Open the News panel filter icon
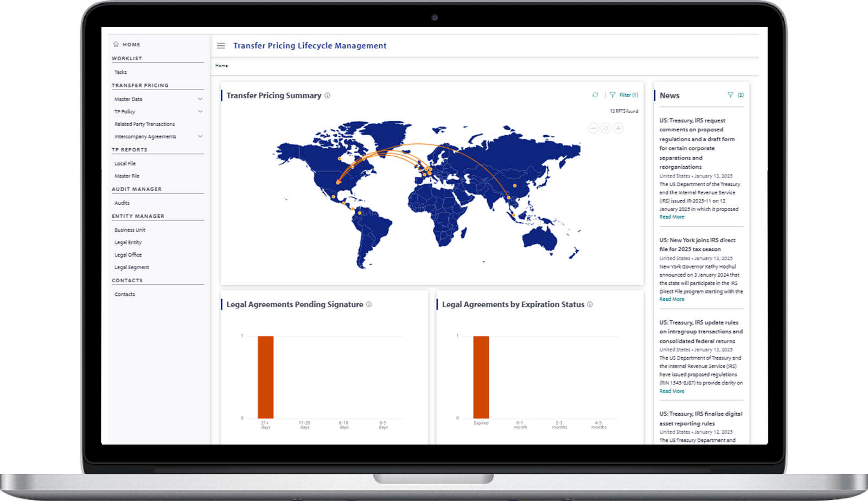The image size is (868, 501). click(x=730, y=95)
